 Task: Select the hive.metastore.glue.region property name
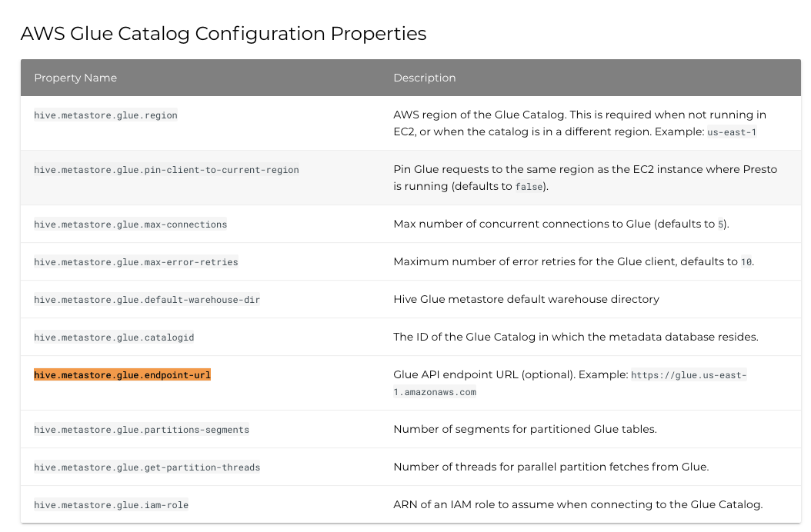coord(105,115)
